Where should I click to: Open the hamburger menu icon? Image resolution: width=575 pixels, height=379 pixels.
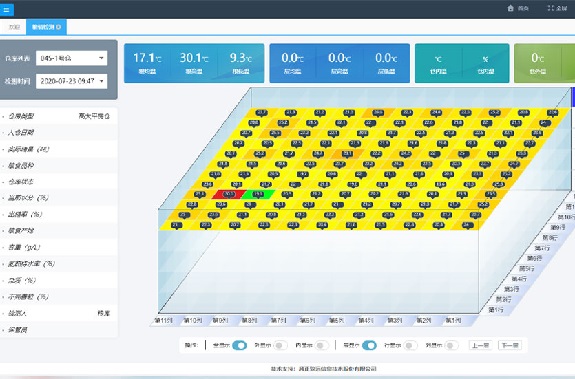point(6,10)
